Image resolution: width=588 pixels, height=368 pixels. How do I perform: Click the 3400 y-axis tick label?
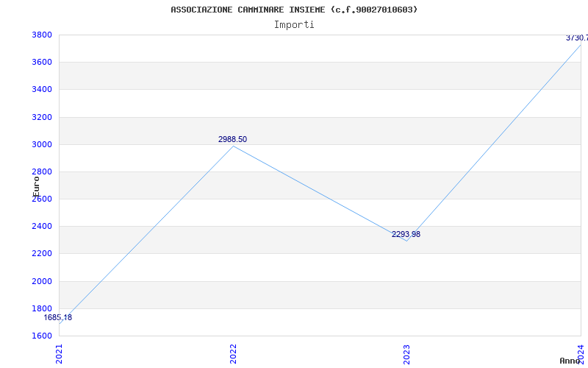pyautogui.click(x=42, y=89)
